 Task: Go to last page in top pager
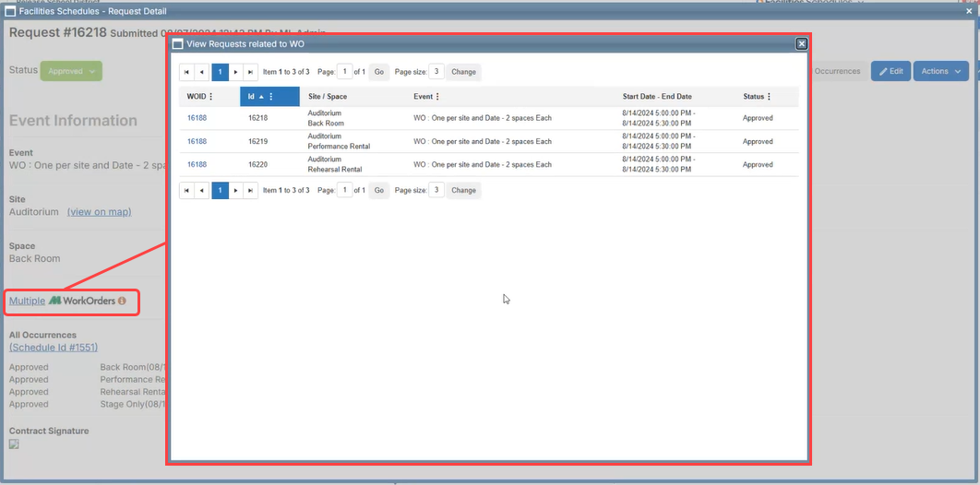coord(250,72)
